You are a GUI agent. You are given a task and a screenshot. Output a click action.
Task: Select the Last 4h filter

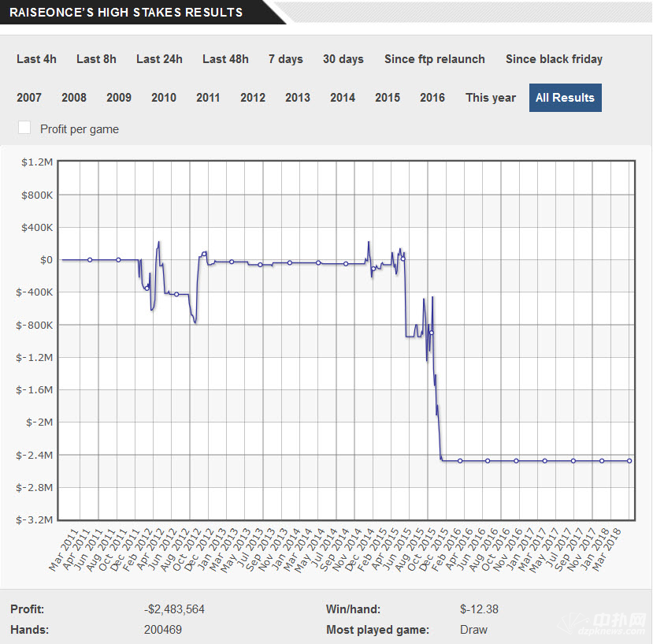coord(36,59)
